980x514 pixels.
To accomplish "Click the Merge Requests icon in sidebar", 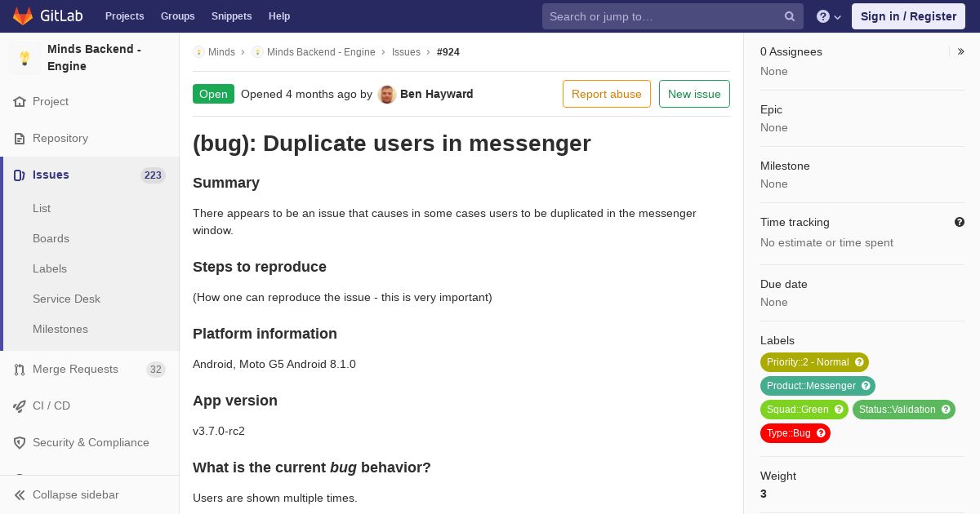I will (x=20, y=370).
